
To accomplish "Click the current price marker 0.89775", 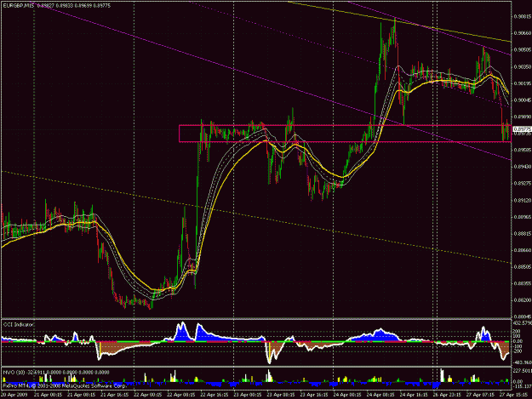I will pyautogui.click(x=522, y=129).
